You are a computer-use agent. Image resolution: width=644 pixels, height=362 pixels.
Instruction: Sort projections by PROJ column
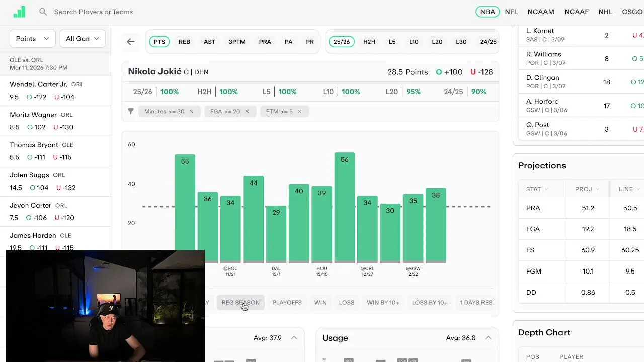[588, 189]
